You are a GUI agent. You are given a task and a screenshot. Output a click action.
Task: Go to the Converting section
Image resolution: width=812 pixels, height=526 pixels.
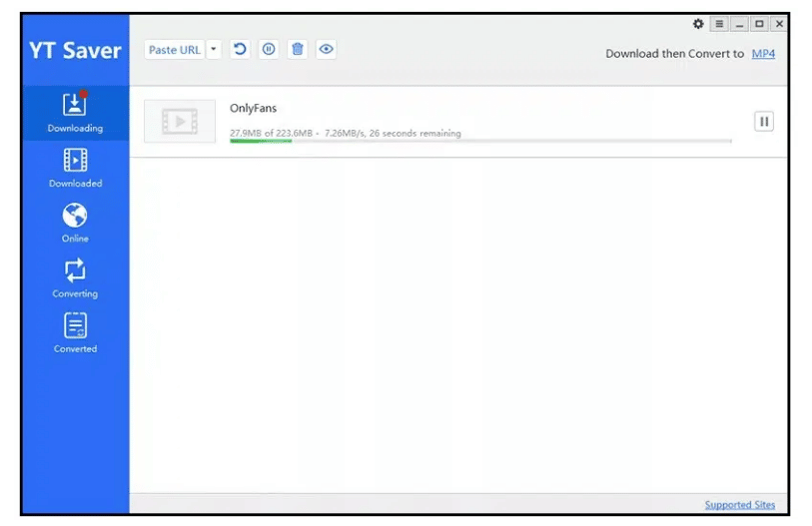(x=76, y=278)
